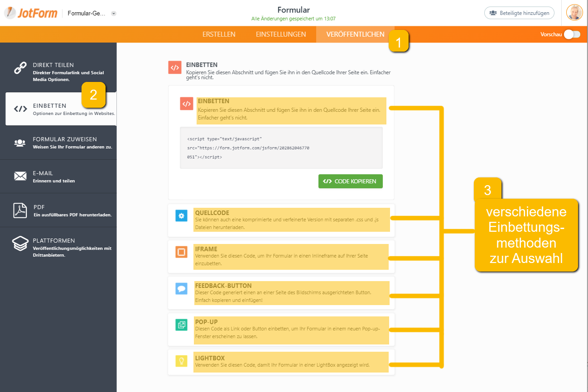Open PDF sidebar section
Screen dimensions: 588x392
tap(58, 210)
